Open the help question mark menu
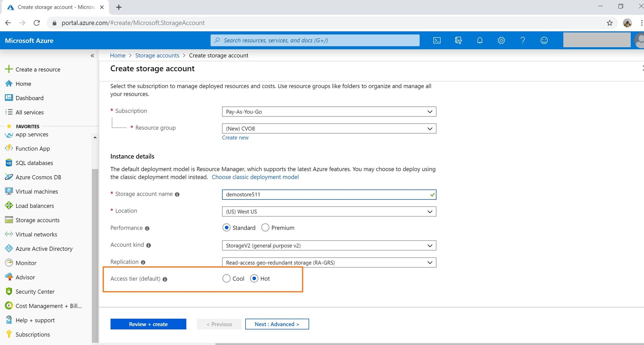The image size is (644, 345). [522, 40]
